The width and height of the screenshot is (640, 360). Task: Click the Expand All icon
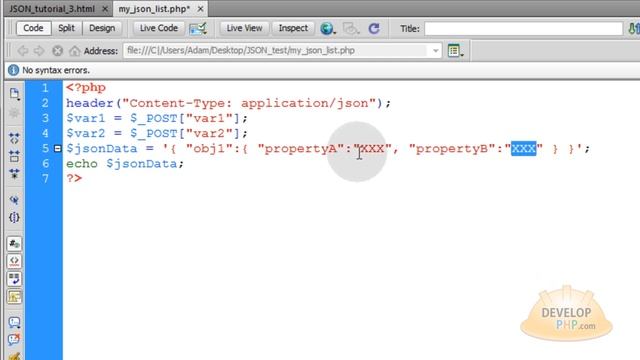[x=14, y=174]
